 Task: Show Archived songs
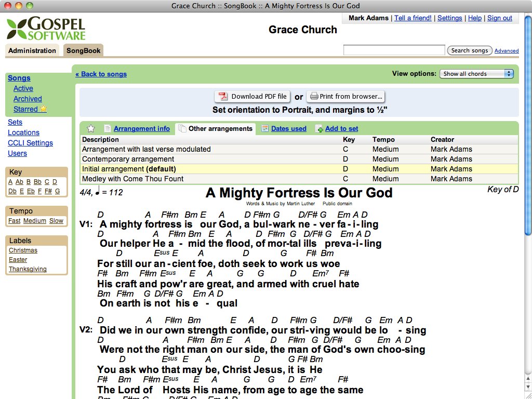point(28,99)
